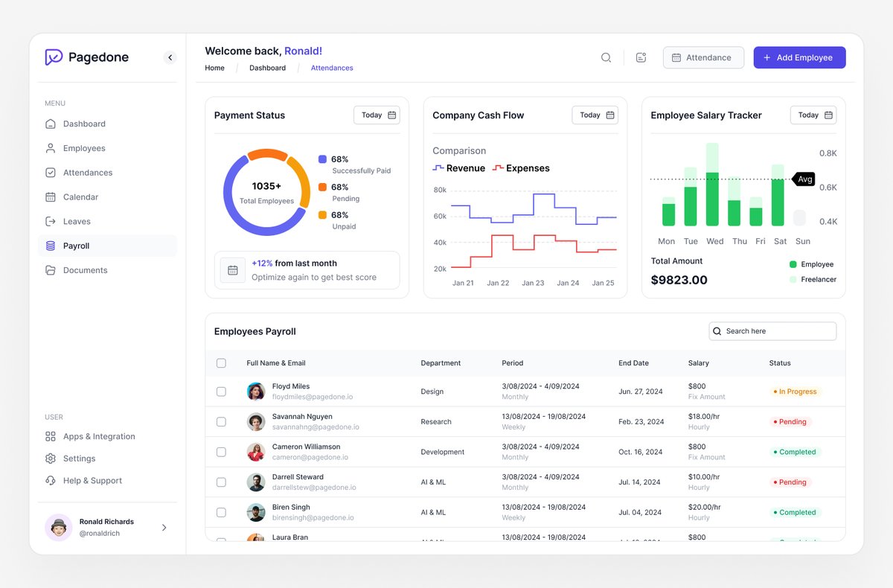
Task: Open the Today selector on Company Cash Flow
Action: [595, 115]
